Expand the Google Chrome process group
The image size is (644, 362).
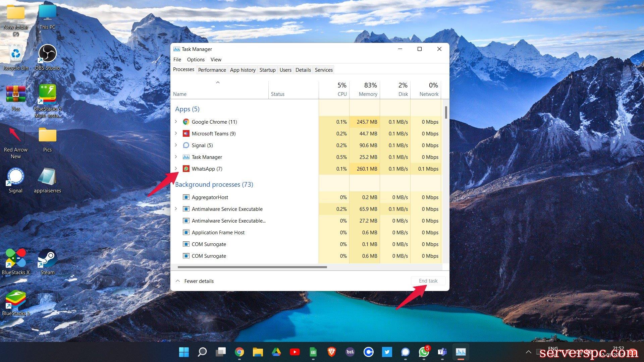coord(176,122)
